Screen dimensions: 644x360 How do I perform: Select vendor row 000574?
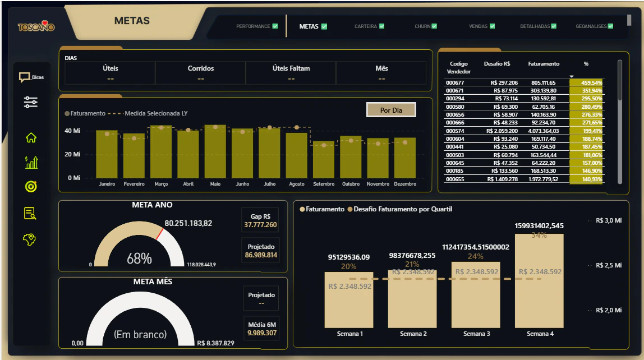523,131
